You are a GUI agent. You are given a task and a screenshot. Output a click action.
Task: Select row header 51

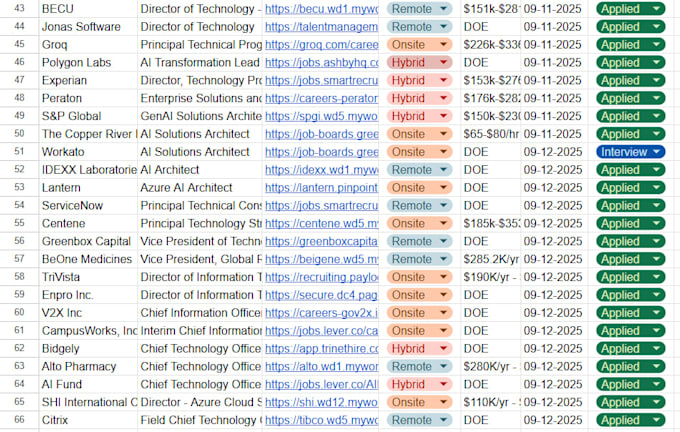tap(19, 152)
